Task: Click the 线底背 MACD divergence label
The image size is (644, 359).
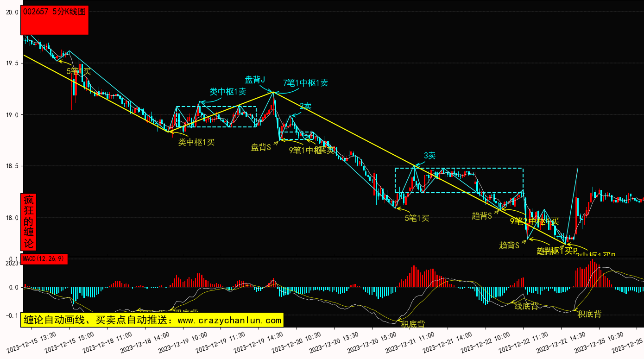Action: pos(526,306)
